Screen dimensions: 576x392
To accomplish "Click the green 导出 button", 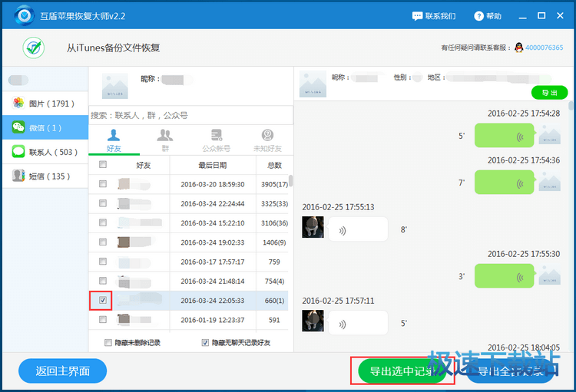I will coord(550,93).
